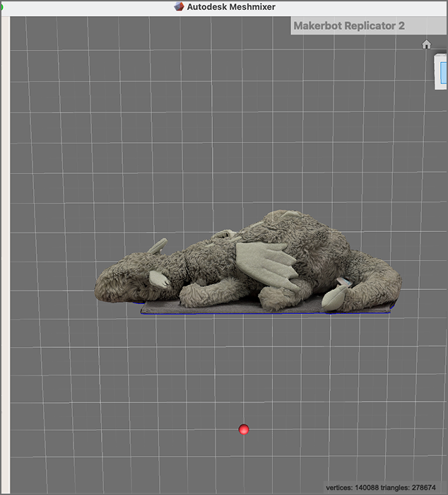Click the view cube at right edge
Viewport: 448px width, 495px height.
click(441, 72)
